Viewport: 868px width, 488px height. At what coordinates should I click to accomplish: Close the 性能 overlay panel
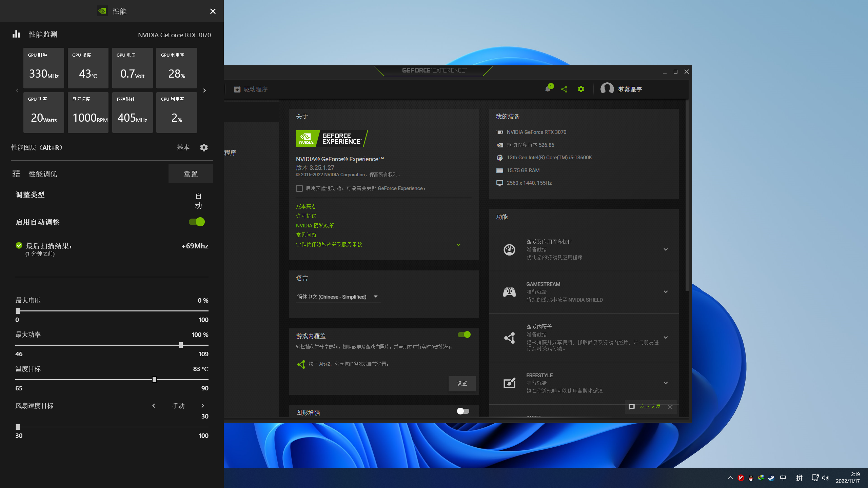click(x=213, y=11)
